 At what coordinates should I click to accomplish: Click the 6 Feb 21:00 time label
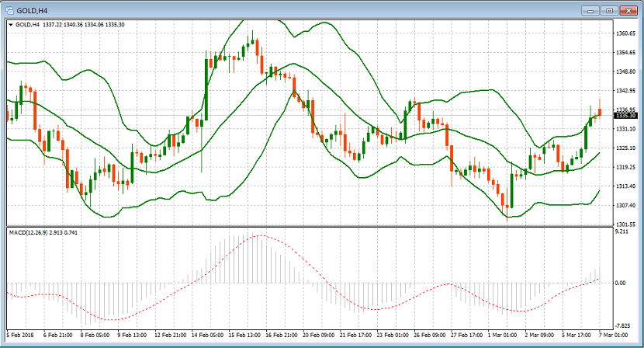tap(58, 336)
